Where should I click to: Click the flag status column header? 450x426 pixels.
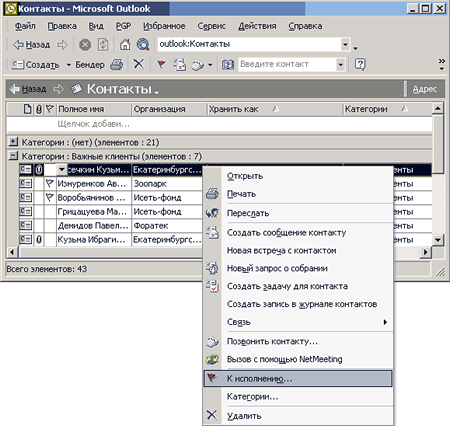tap(50, 109)
